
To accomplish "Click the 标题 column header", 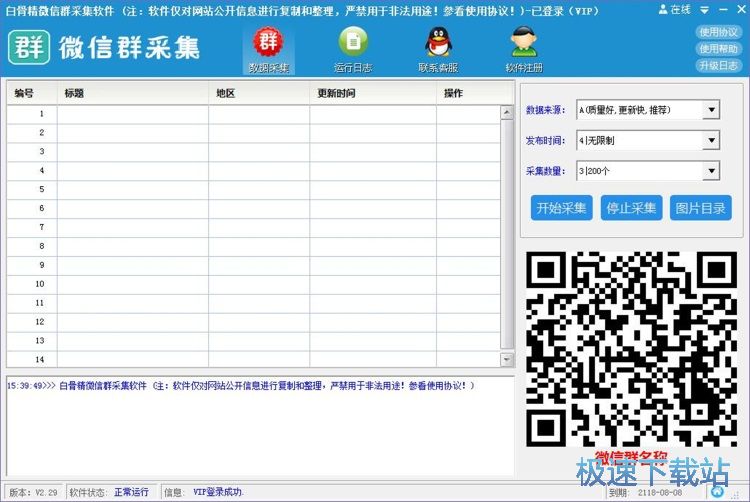I will (133, 93).
